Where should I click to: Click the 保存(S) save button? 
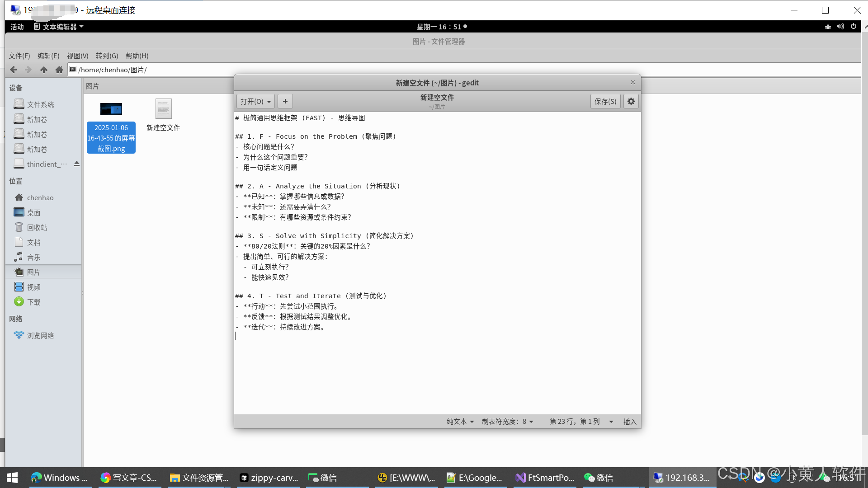pos(605,101)
